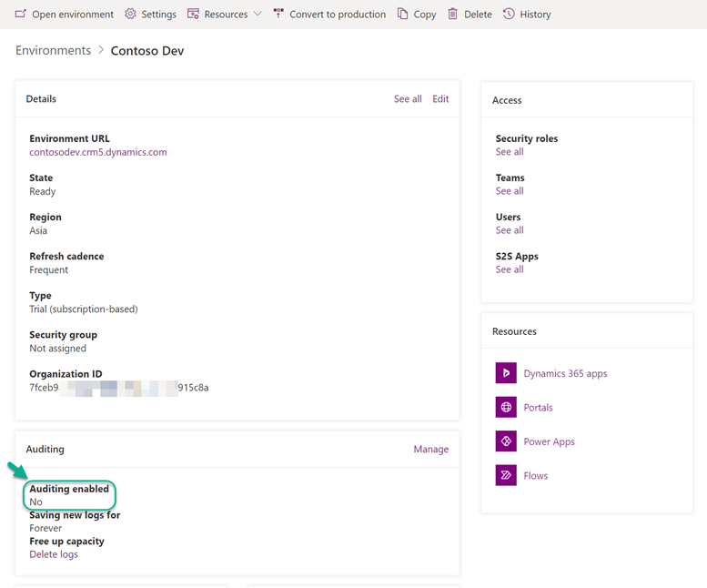707x588 pixels.
Task: Open Dynamics 365 apps link
Action: 565,373
